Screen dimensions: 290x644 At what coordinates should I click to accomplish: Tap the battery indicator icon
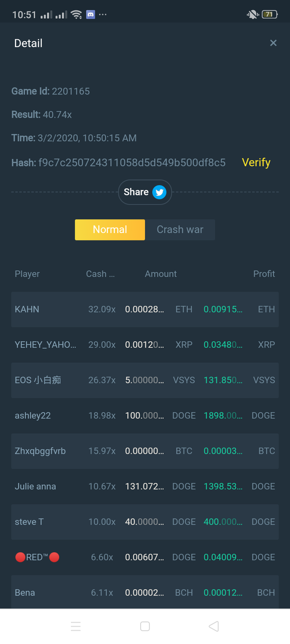(270, 14)
